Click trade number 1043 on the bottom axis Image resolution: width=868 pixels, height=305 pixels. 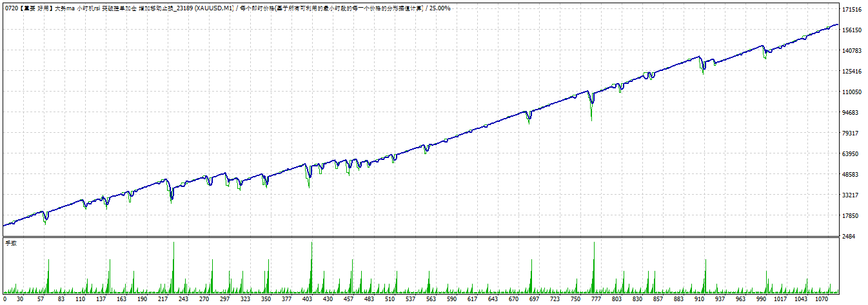(x=801, y=299)
